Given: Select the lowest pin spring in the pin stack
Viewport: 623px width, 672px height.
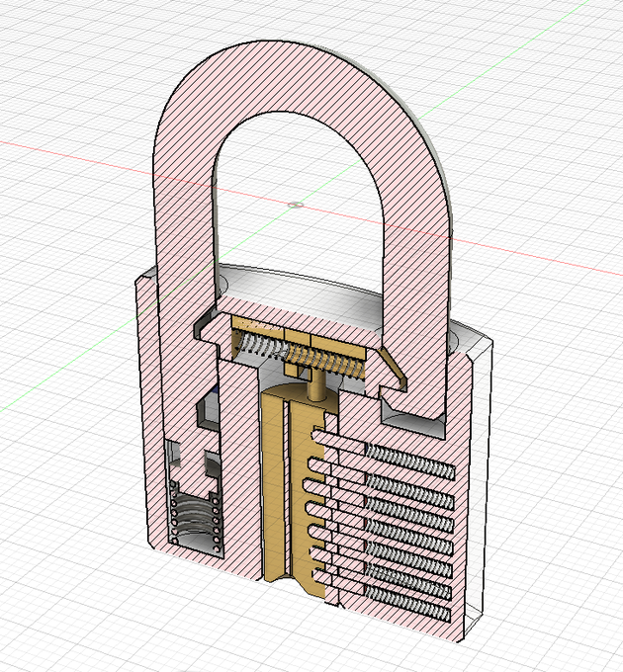Looking at the screenshot, I should [x=407, y=604].
